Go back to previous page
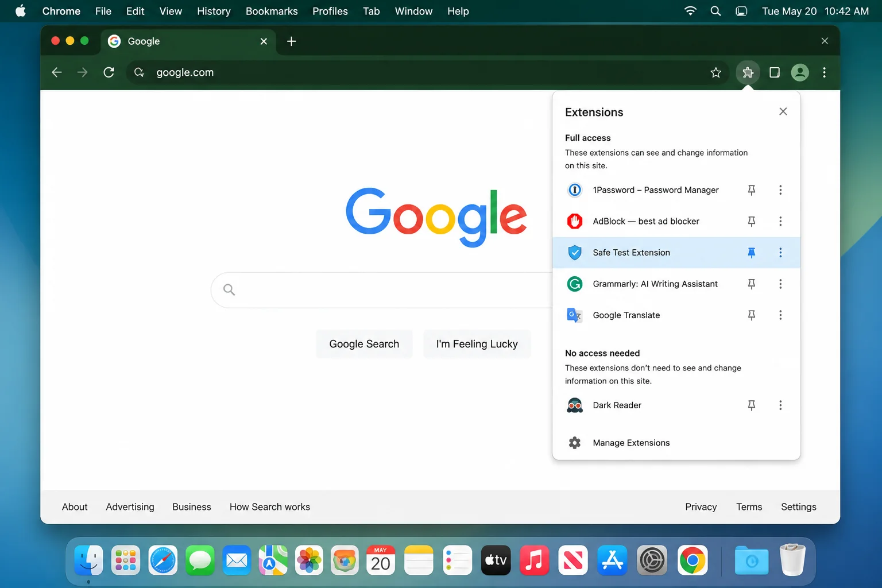This screenshot has width=882, height=588. [x=56, y=72]
